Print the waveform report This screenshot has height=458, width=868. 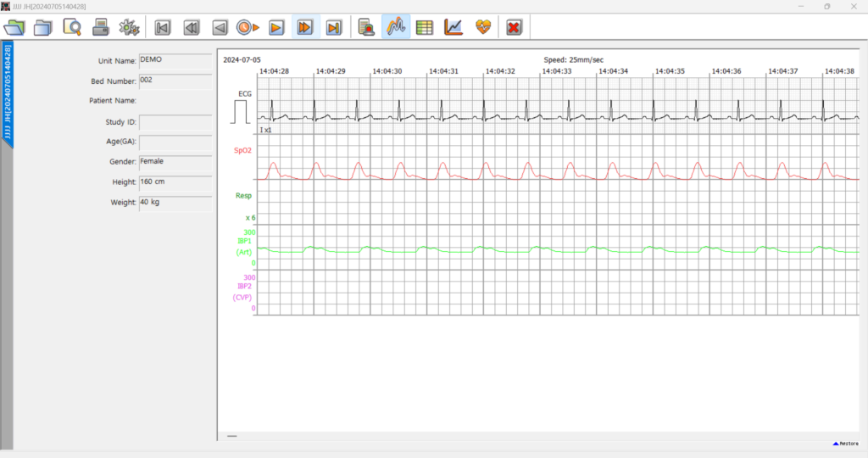click(101, 27)
